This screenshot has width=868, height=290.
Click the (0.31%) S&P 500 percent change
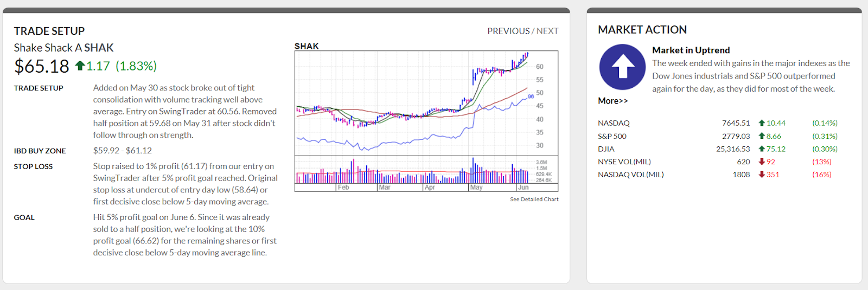[825, 136]
